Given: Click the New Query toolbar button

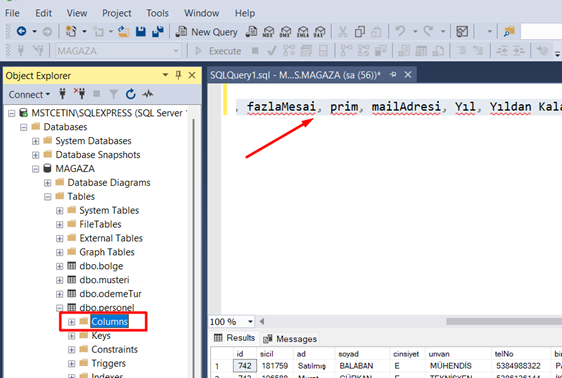Looking at the screenshot, I should coord(207,32).
